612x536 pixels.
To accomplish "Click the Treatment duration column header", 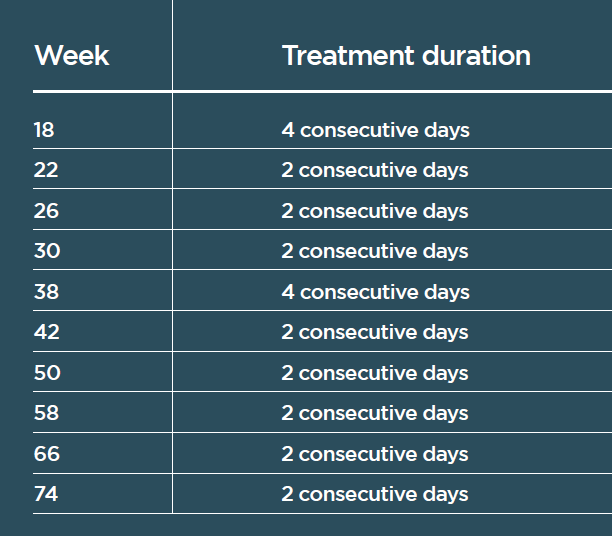I will tap(406, 55).
